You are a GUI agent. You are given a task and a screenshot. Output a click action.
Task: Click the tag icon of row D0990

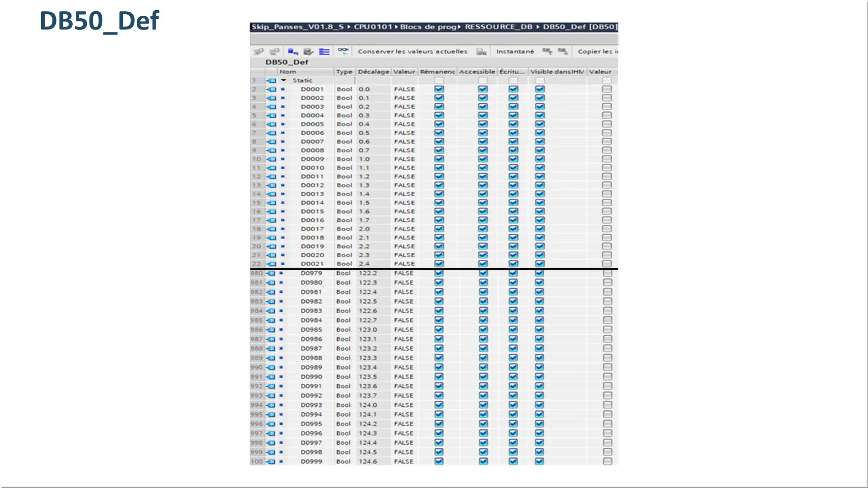[271, 377]
